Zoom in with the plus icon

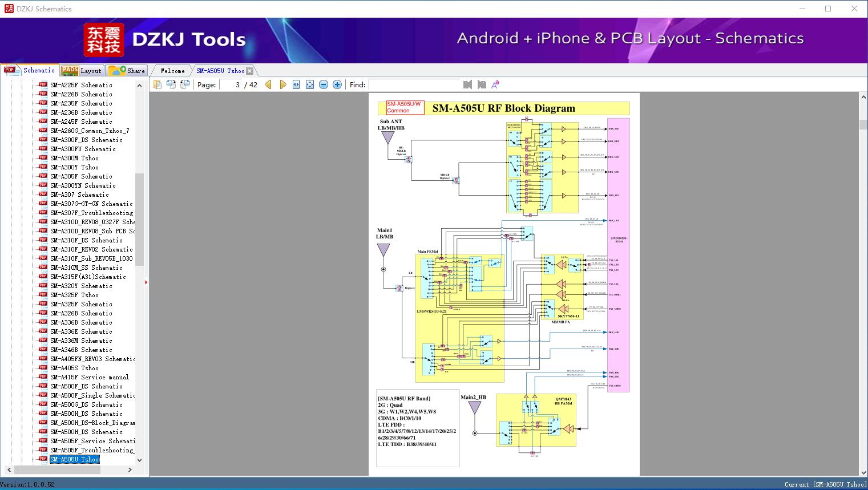(x=337, y=84)
